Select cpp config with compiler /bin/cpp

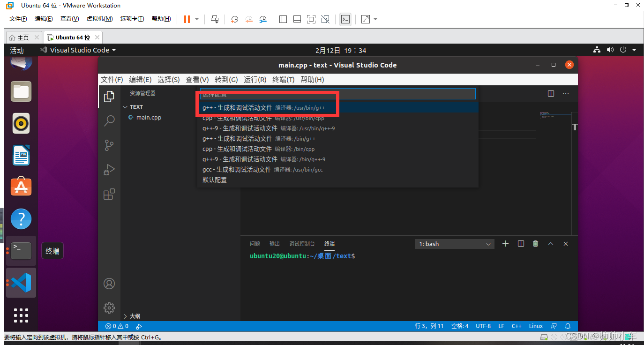(337, 149)
